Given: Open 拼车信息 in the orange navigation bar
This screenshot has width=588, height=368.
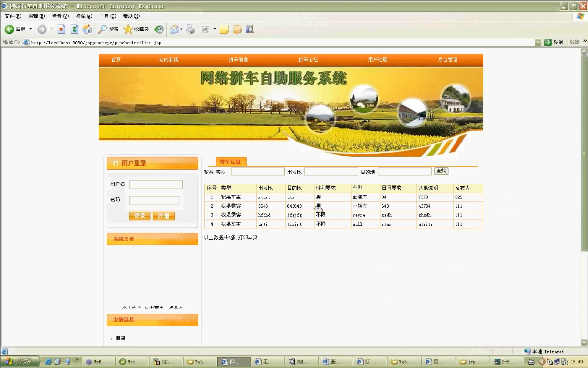Looking at the screenshot, I should pyautogui.click(x=238, y=60).
